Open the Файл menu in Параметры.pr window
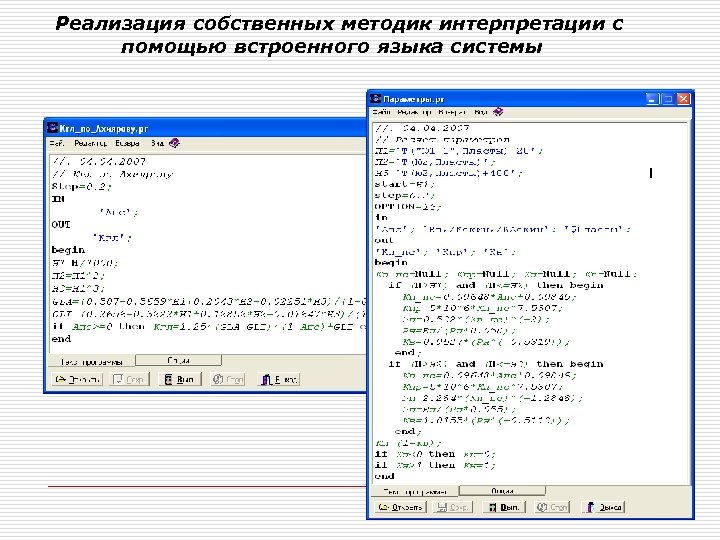Screen dimensions: 720x540 click(381, 112)
